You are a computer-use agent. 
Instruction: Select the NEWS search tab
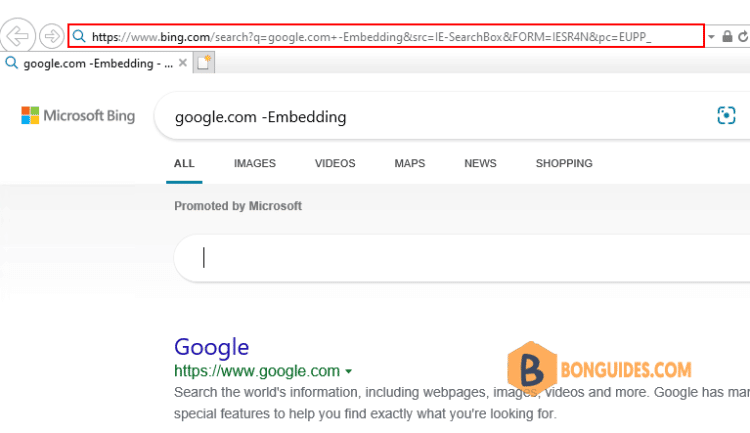[480, 163]
